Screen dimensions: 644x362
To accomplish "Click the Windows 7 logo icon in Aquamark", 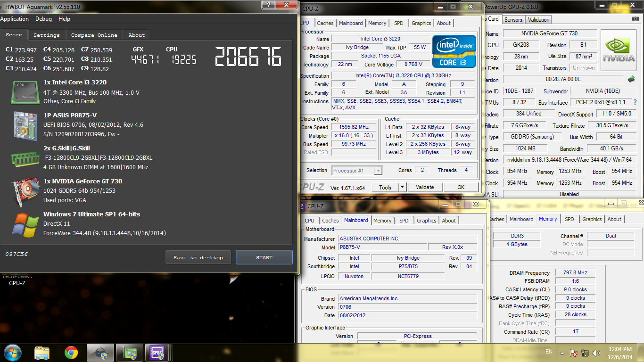I will point(25,225).
